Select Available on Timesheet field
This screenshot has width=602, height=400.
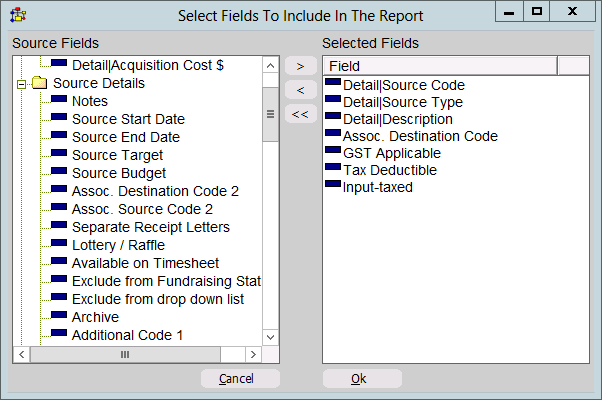[145, 263]
